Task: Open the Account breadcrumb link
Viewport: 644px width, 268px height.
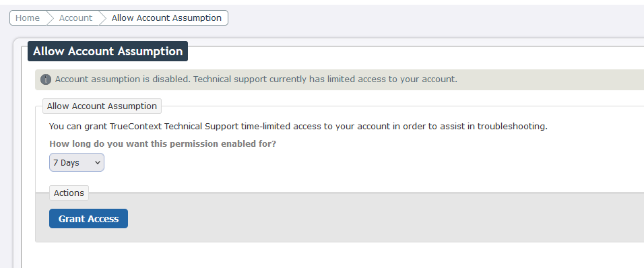Action: tap(75, 18)
